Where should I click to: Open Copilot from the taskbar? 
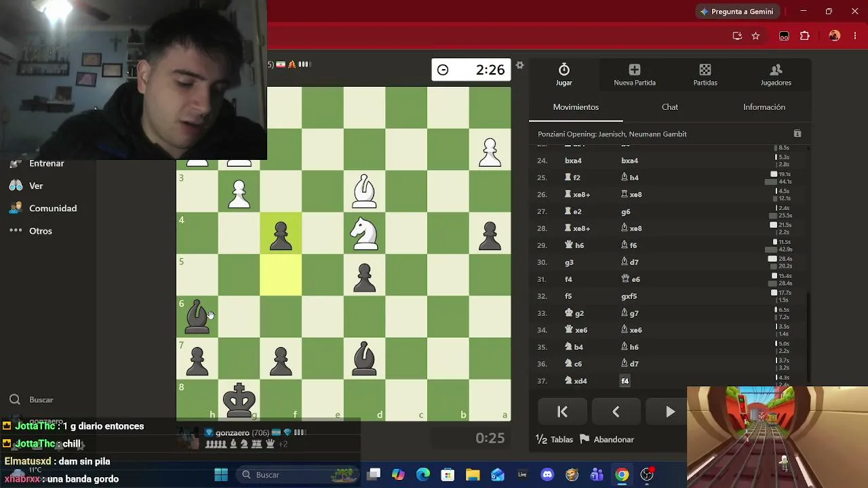click(x=398, y=474)
